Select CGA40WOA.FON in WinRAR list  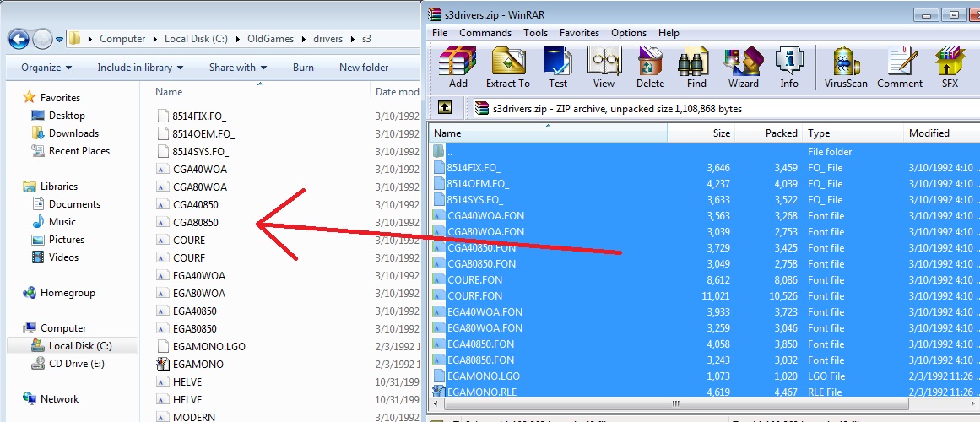pyautogui.click(x=478, y=216)
